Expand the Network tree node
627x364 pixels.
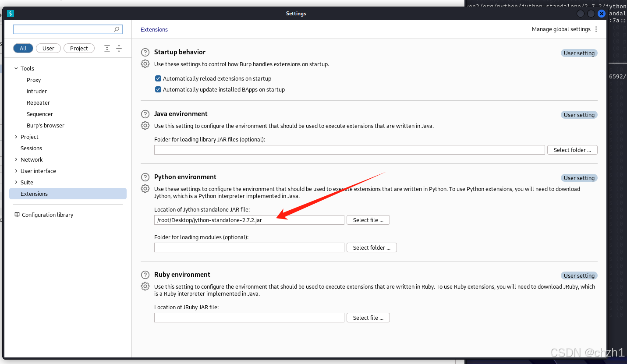click(x=16, y=159)
